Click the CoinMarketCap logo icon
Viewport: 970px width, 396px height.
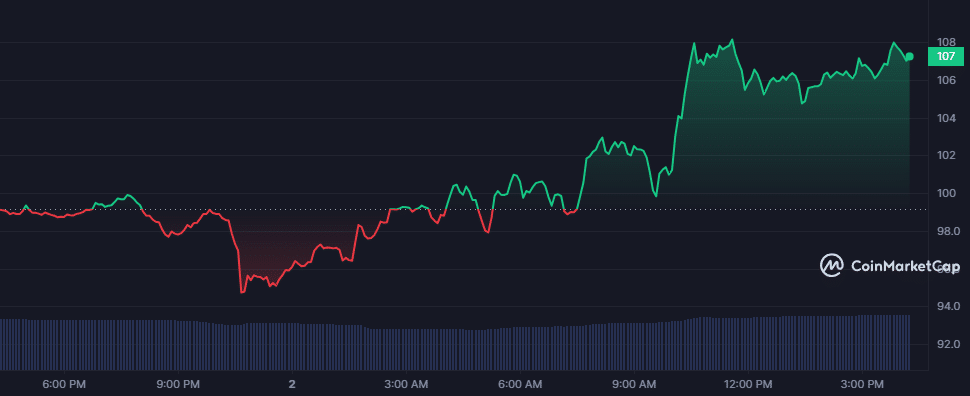pyautogui.click(x=832, y=265)
